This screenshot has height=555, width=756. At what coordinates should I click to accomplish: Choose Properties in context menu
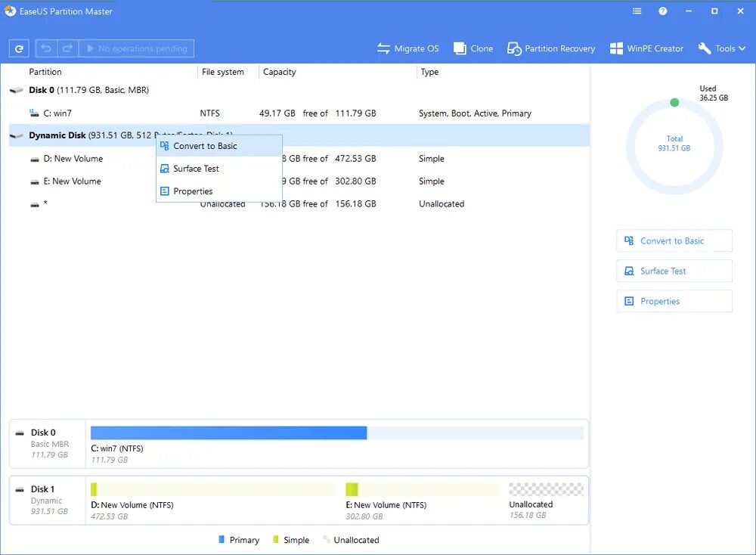pyautogui.click(x=219, y=191)
